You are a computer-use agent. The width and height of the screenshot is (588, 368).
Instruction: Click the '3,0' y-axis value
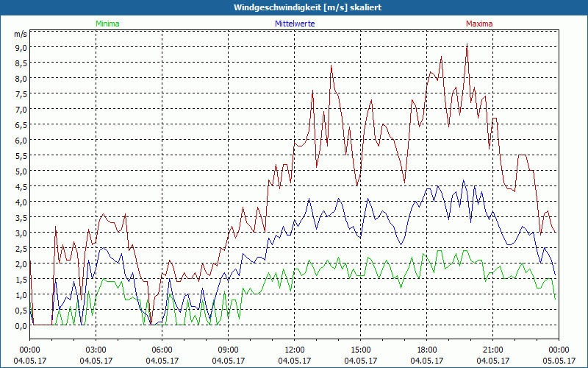21,233
